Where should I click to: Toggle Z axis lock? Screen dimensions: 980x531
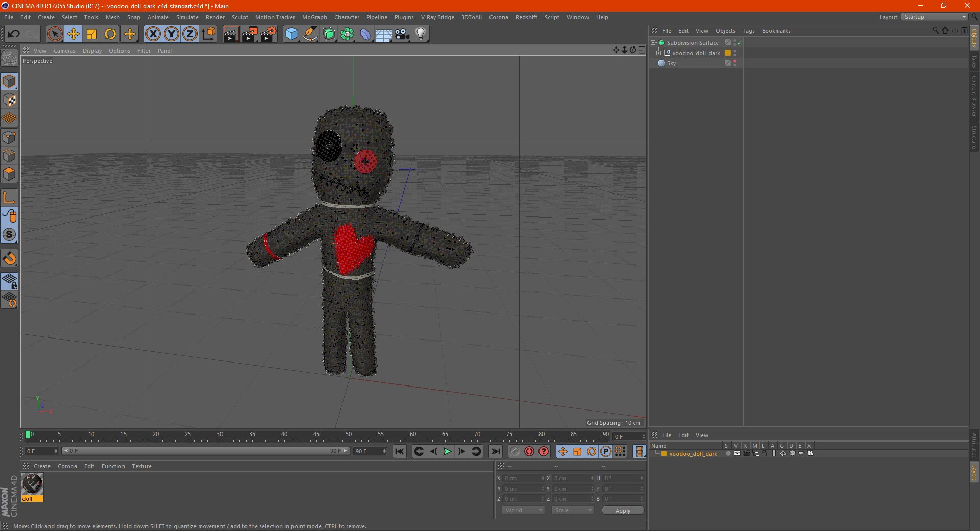(190, 34)
